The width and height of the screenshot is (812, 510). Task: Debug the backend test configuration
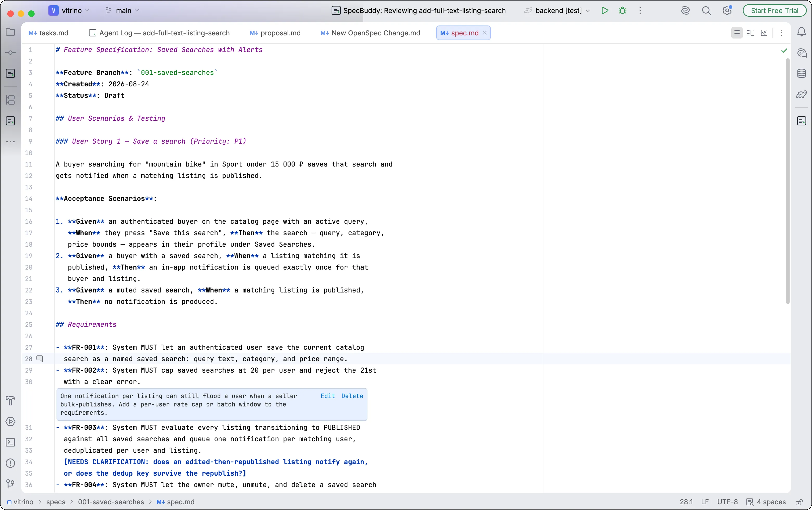point(623,10)
